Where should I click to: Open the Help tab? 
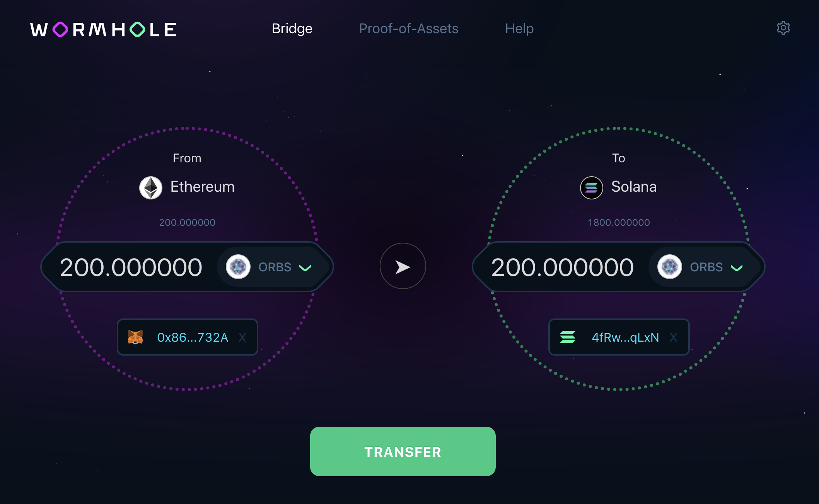[x=519, y=29]
